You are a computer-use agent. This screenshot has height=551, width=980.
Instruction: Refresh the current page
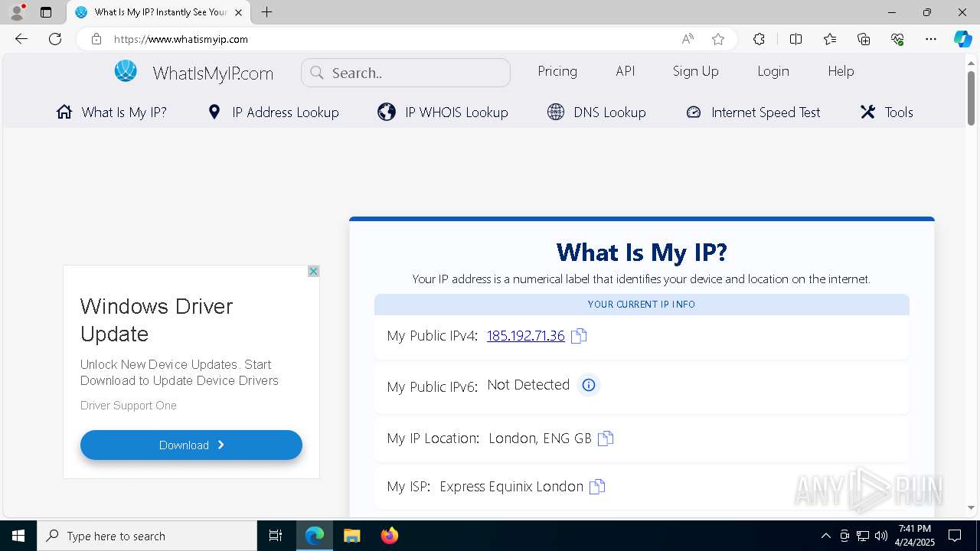pyautogui.click(x=55, y=39)
